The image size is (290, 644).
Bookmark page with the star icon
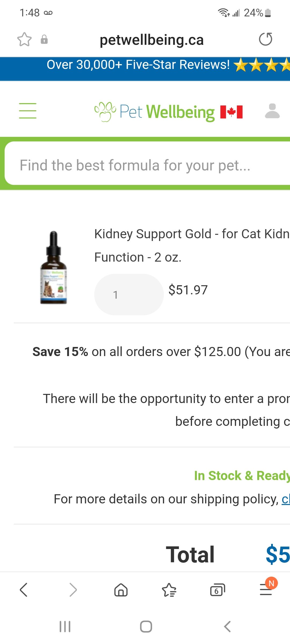click(x=24, y=39)
